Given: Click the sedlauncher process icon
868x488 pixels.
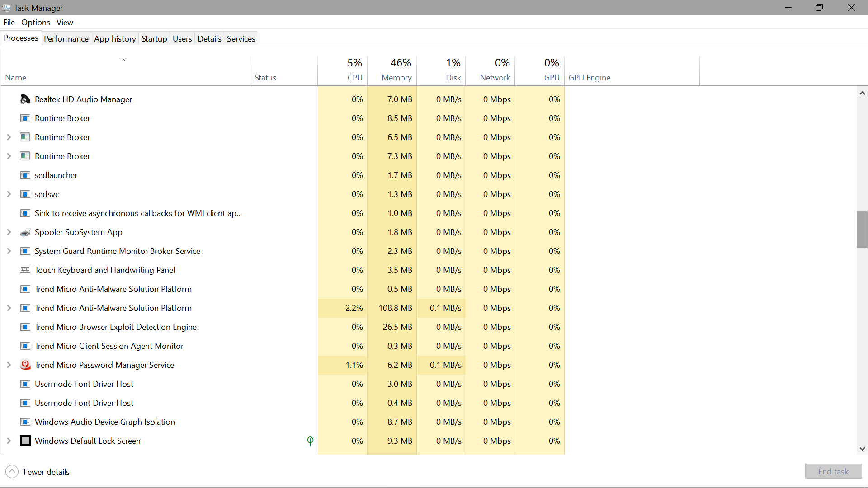Looking at the screenshot, I should 25,175.
